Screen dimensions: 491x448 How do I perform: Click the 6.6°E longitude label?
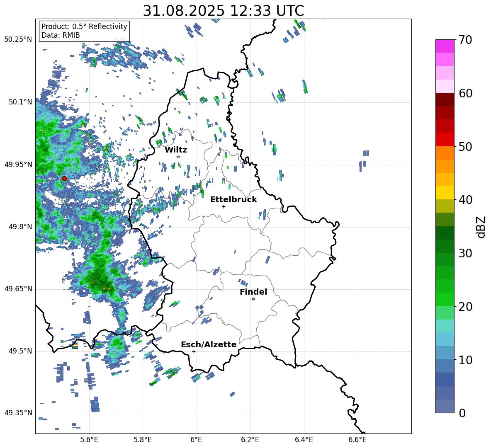click(x=357, y=440)
